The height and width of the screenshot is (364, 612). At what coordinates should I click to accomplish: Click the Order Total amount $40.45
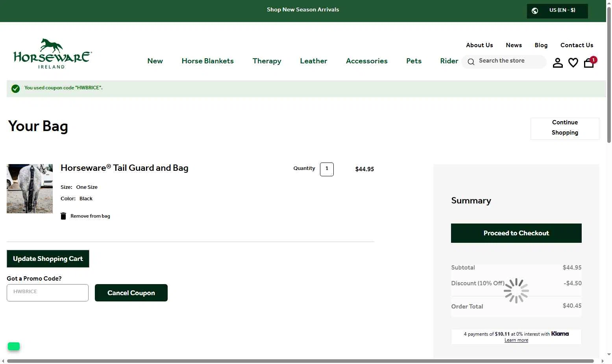coord(572,306)
